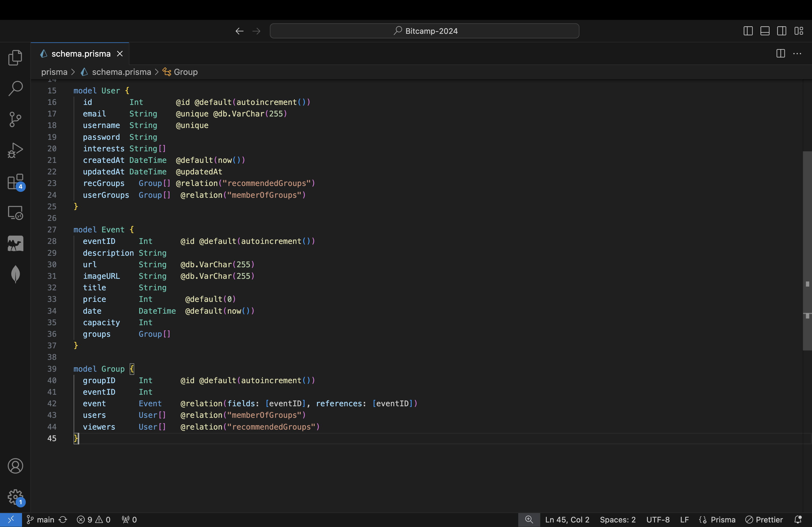Expand the prisma folder breadcrumb
The width and height of the screenshot is (812, 527).
coord(54,72)
